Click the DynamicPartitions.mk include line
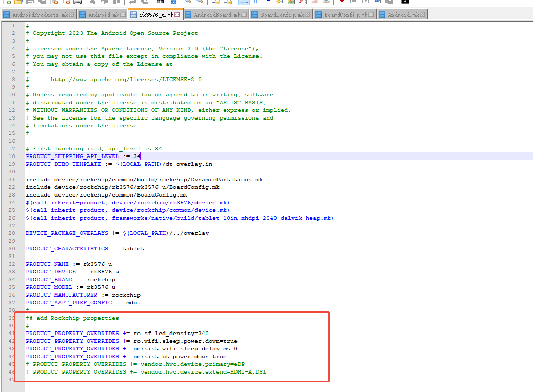This screenshot has height=392, width=533. (144, 180)
